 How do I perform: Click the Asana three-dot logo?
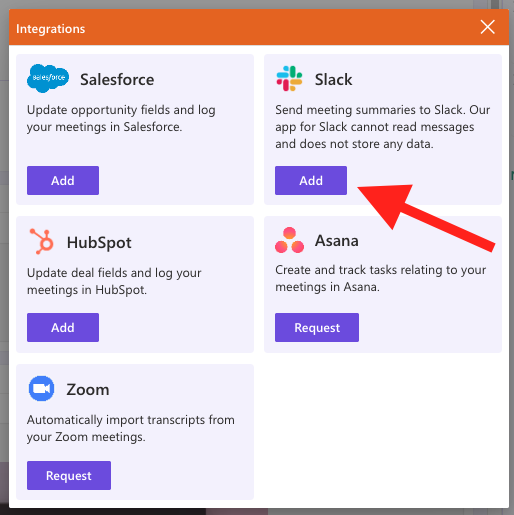coord(289,240)
